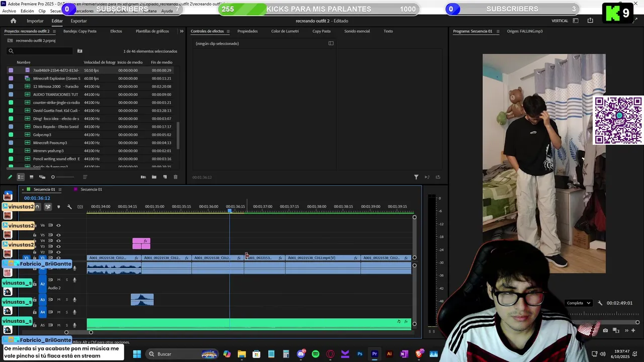The image size is (644, 362).
Task: Click Importar workspace button
Action: pyautogui.click(x=35, y=21)
